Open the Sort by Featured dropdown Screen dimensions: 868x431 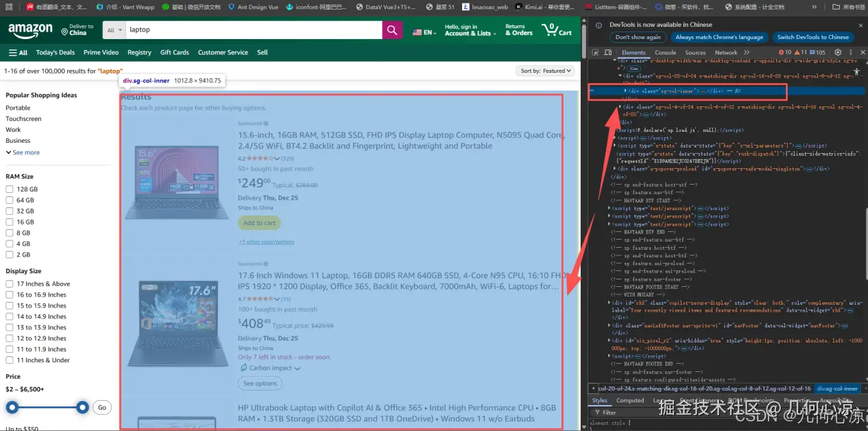(x=546, y=71)
